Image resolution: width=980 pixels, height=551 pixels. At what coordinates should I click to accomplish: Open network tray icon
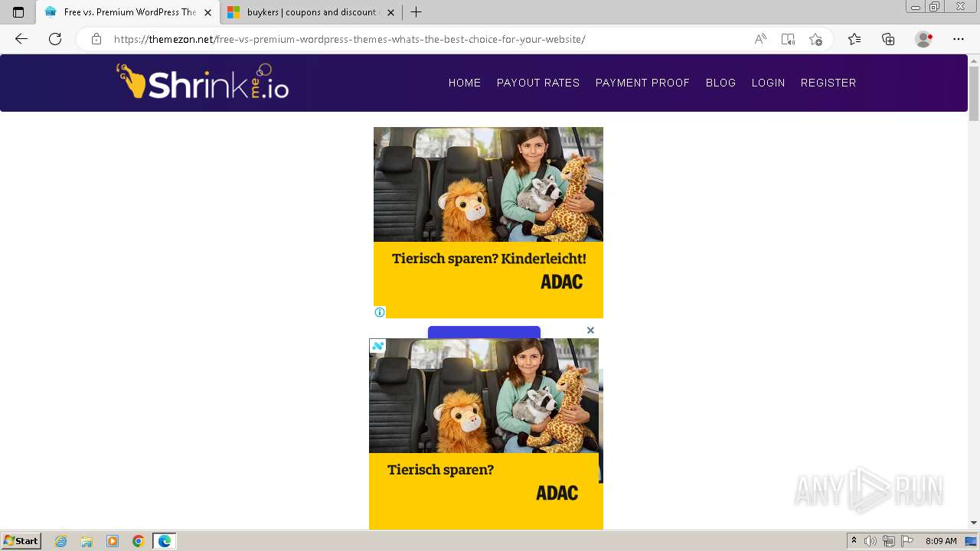coord(889,541)
